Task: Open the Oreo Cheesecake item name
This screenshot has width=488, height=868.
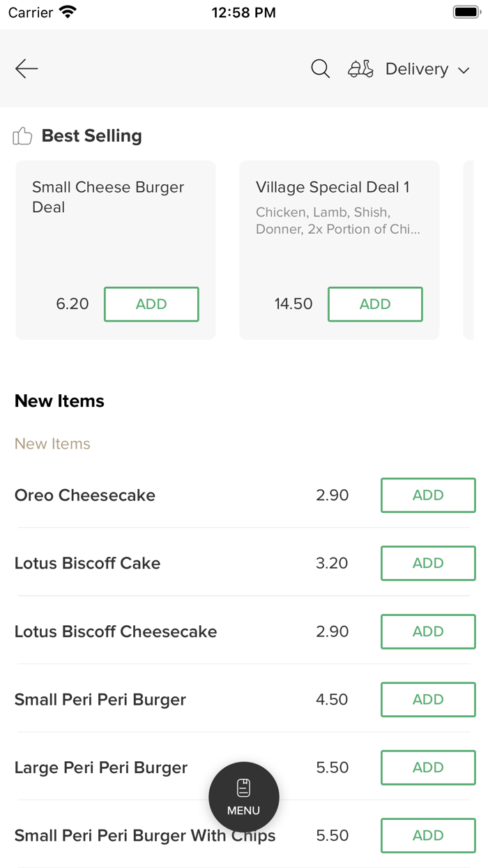Action: [85, 495]
